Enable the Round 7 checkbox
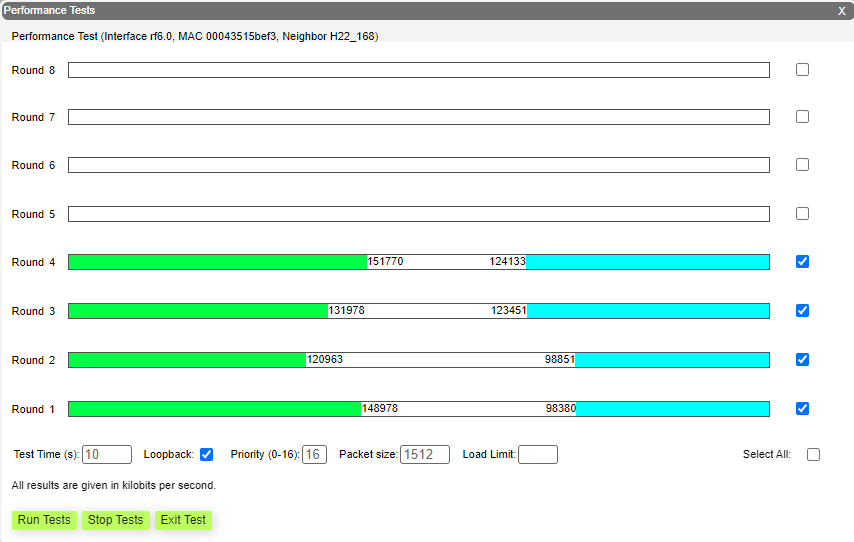This screenshot has height=542, width=854. point(802,117)
